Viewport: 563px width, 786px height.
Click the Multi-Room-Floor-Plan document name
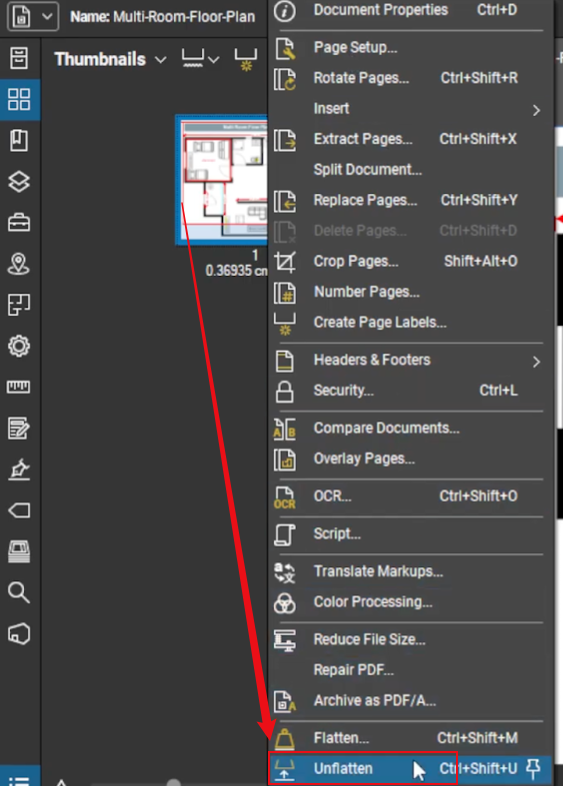[184, 17]
